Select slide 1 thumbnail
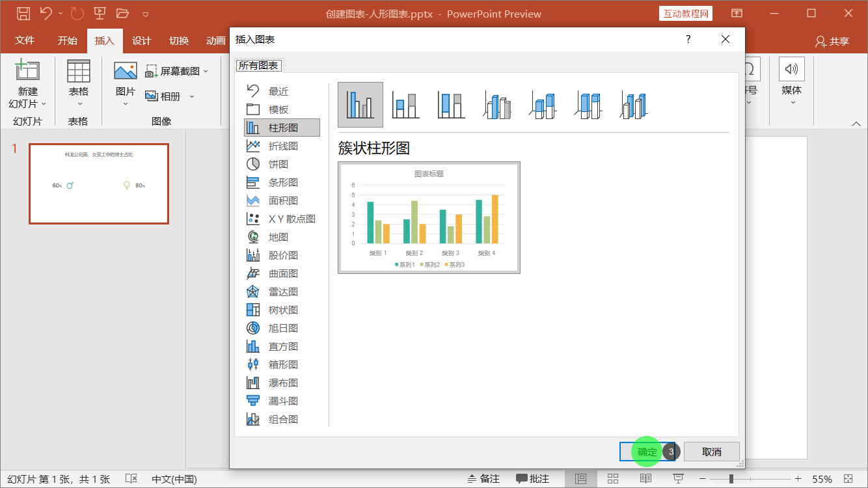 tap(99, 183)
